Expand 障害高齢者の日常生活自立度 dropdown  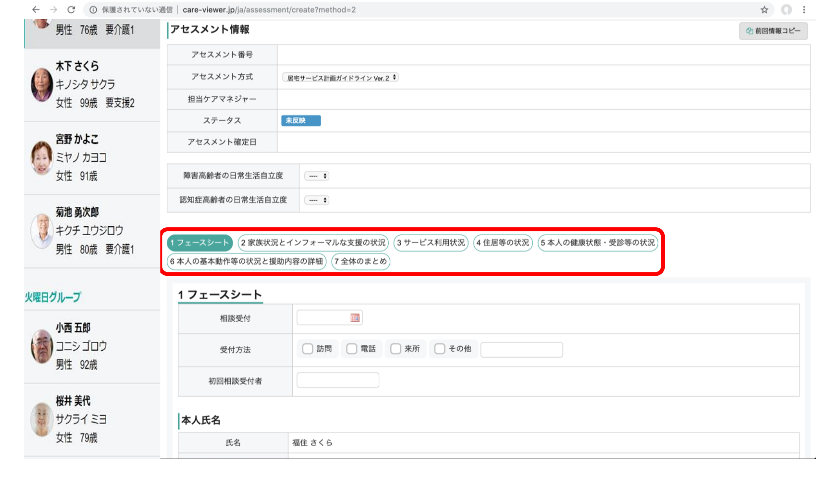click(317, 176)
